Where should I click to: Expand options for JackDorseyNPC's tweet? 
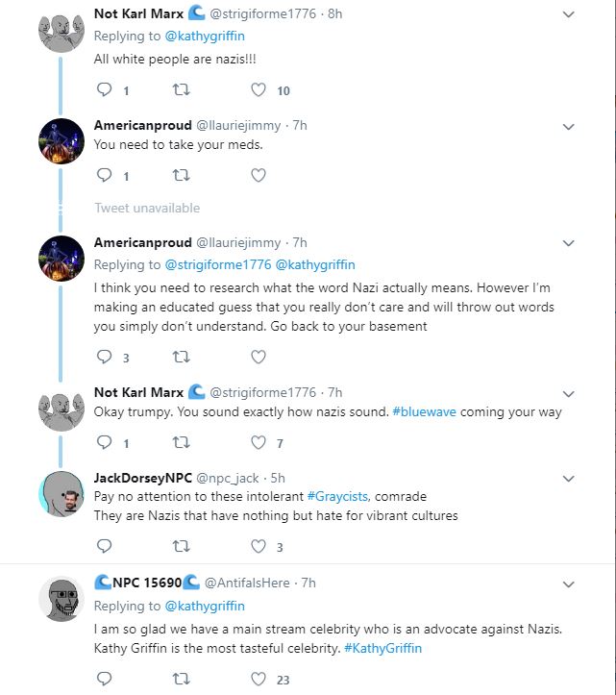[568, 478]
